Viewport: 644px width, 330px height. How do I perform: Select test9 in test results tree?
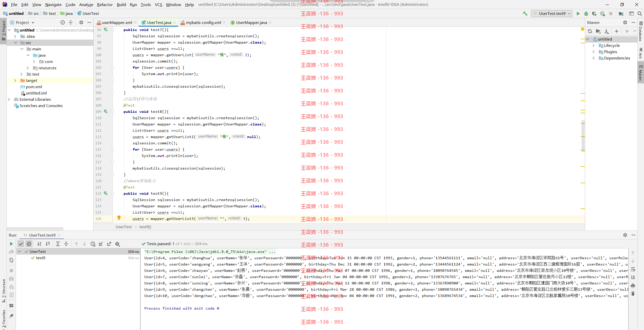click(x=40, y=258)
